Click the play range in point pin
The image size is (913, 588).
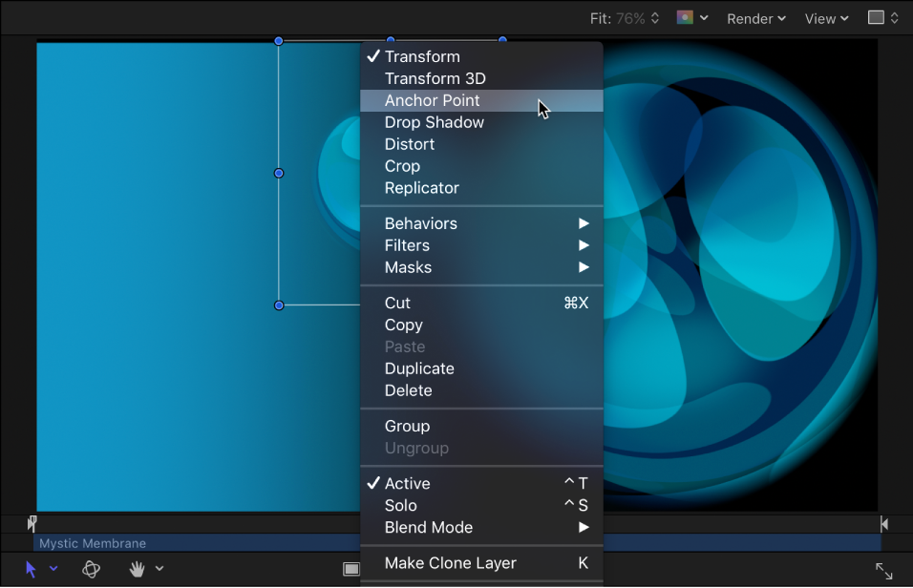pos(32,522)
